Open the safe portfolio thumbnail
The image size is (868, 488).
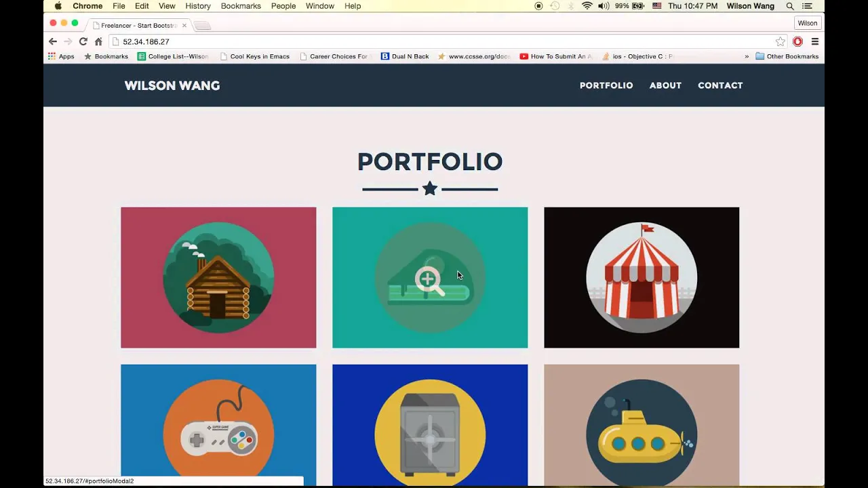point(430,425)
